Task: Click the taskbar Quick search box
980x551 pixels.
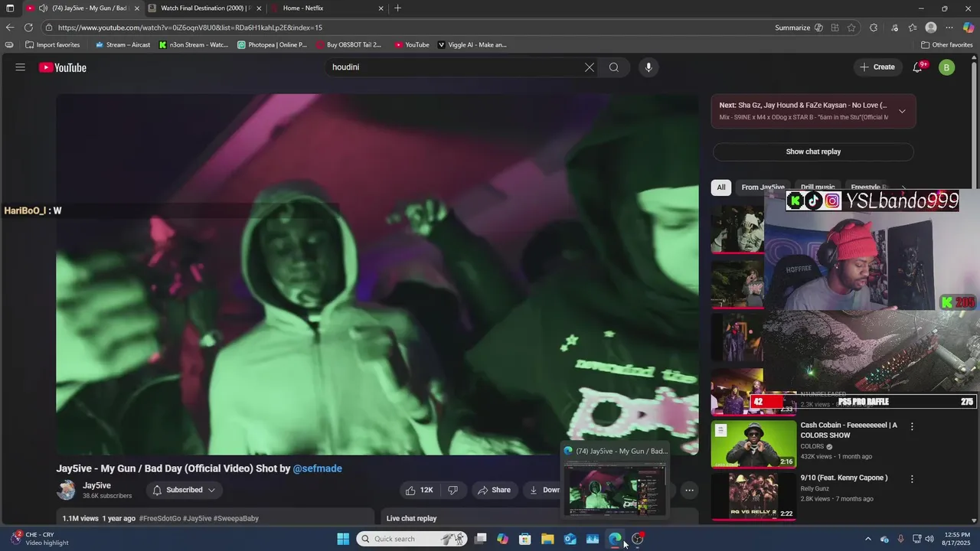Action: coord(412,539)
